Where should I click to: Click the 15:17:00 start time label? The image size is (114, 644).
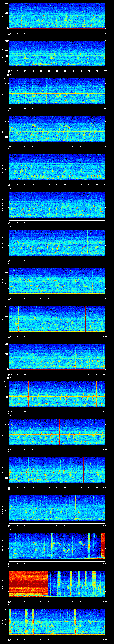click(9, 639)
